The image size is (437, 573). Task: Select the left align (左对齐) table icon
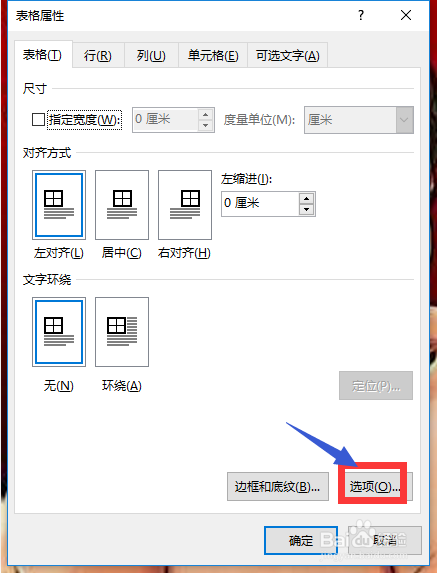(x=59, y=205)
